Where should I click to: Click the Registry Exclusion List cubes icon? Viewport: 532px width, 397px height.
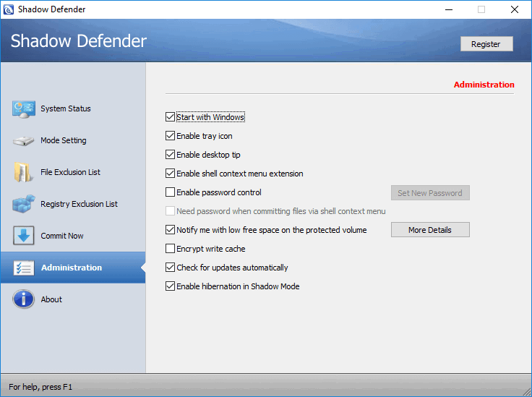(x=23, y=204)
